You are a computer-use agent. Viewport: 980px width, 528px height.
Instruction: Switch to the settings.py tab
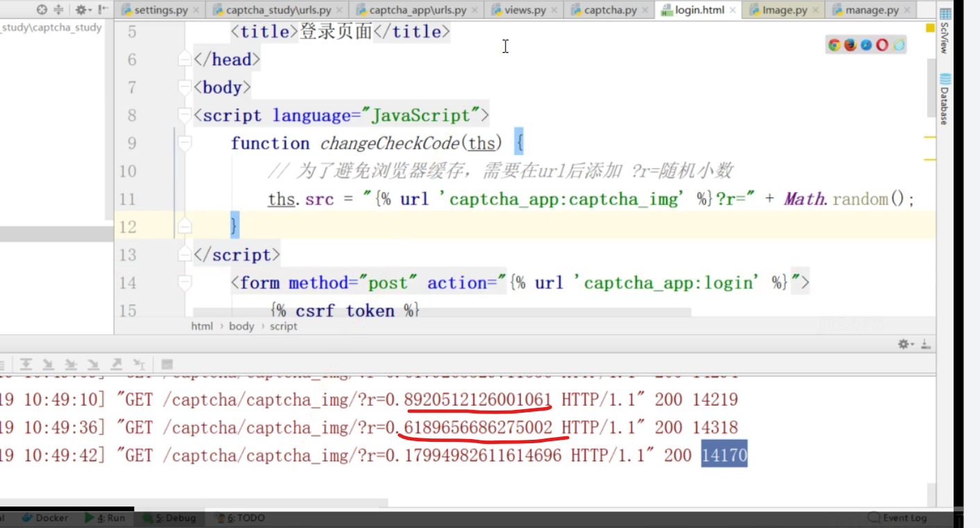click(x=160, y=10)
